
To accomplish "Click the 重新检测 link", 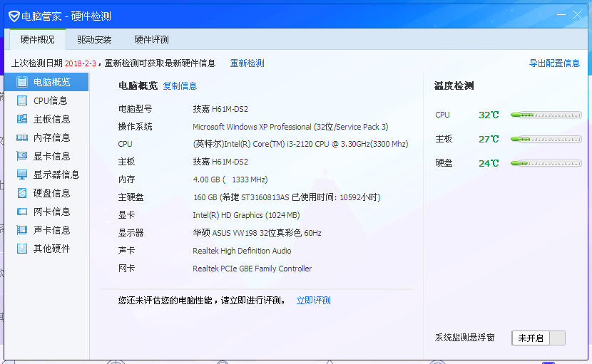I will tap(247, 63).
